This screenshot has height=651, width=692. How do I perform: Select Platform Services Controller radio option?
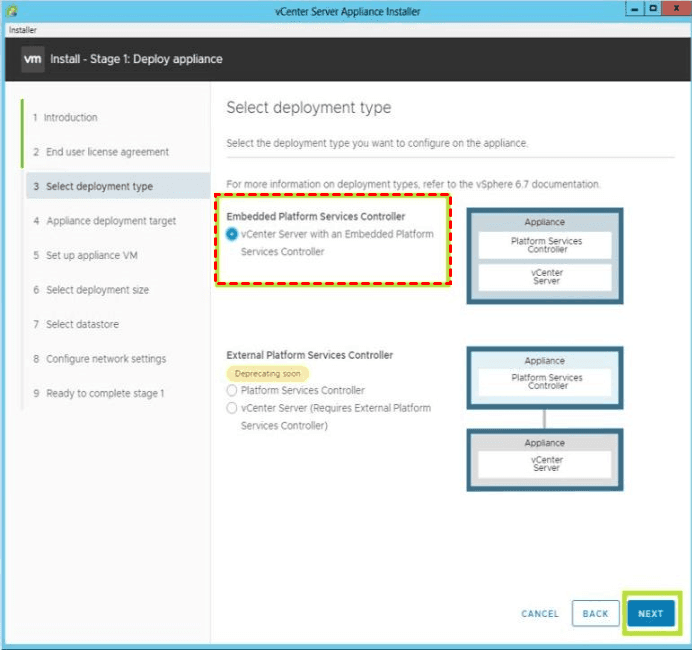(x=232, y=390)
